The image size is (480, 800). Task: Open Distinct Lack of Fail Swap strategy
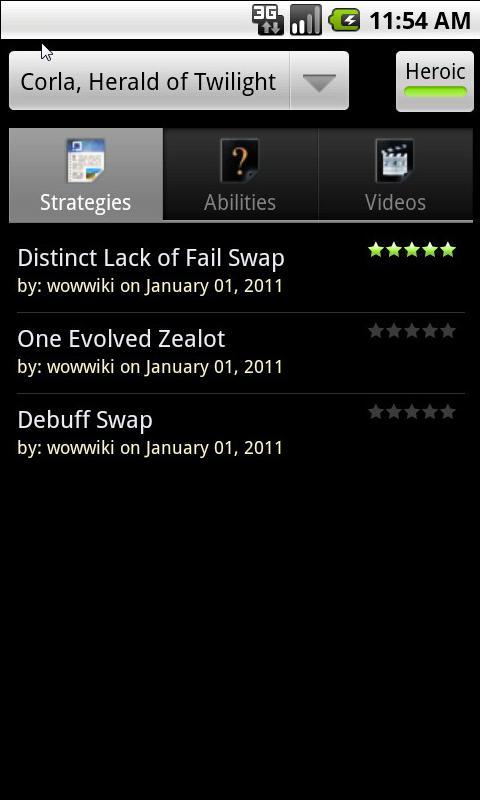[241, 272]
